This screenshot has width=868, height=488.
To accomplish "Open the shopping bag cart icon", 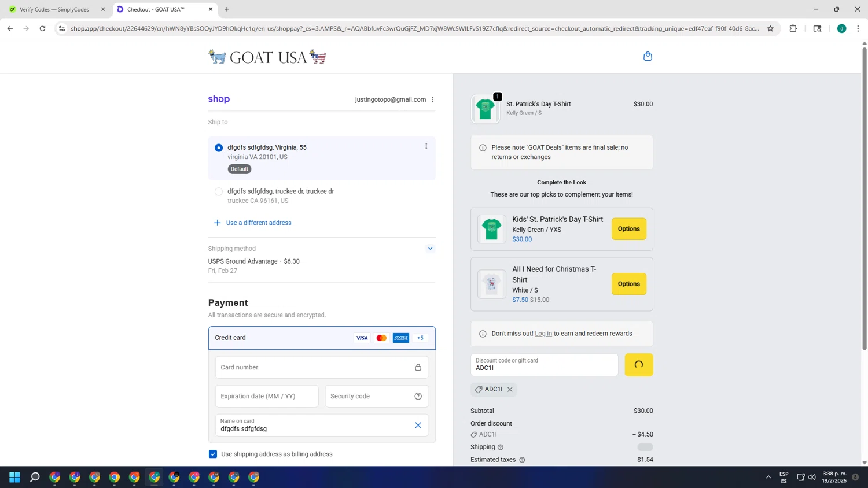I will pos(648,56).
